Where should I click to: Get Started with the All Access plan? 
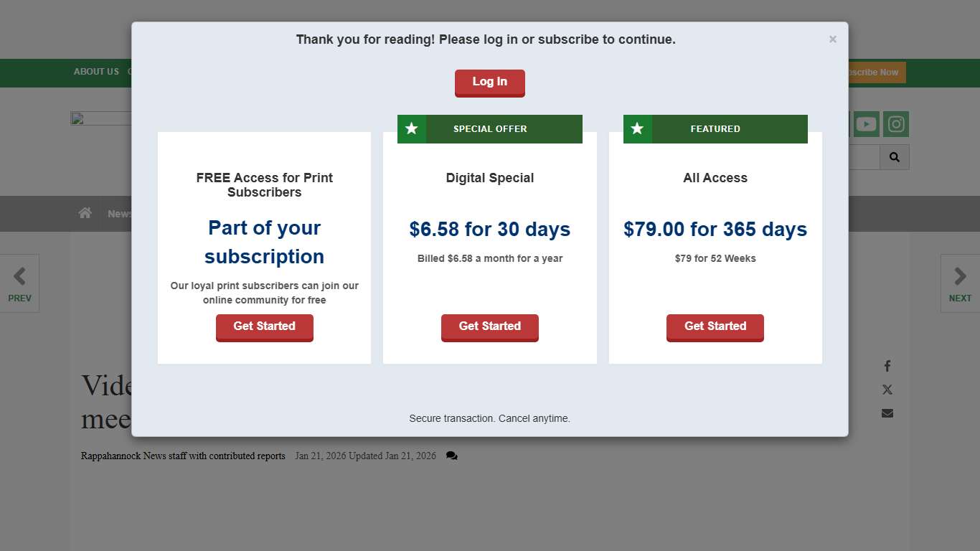(715, 327)
